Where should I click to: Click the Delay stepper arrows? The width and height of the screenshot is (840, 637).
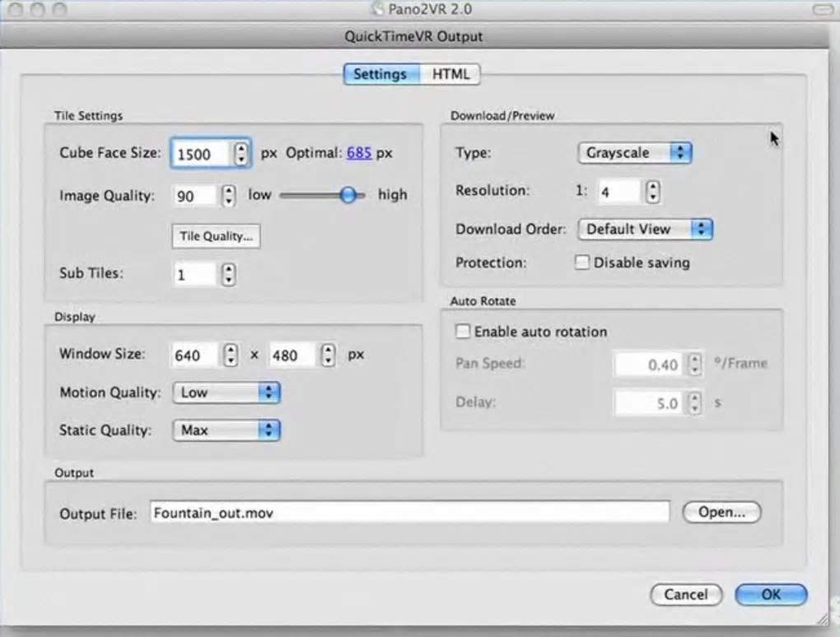(x=695, y=403)
